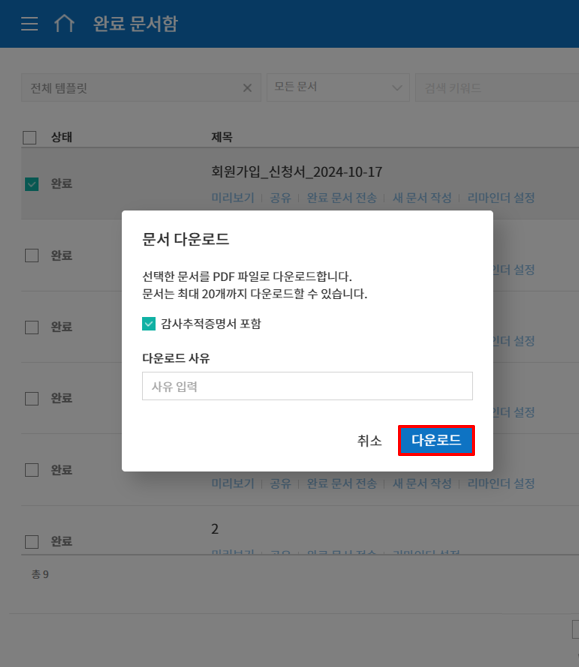Go to home via house icon
This screenshot has width=579, height=667.
pyautogui.click(x=64, y=23)
